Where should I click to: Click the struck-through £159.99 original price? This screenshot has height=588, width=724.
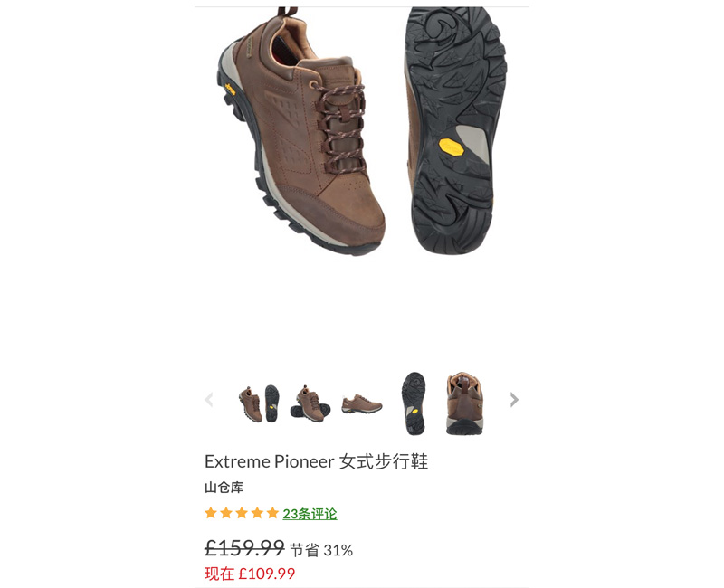pyautogui.click(x=244, y=548)
